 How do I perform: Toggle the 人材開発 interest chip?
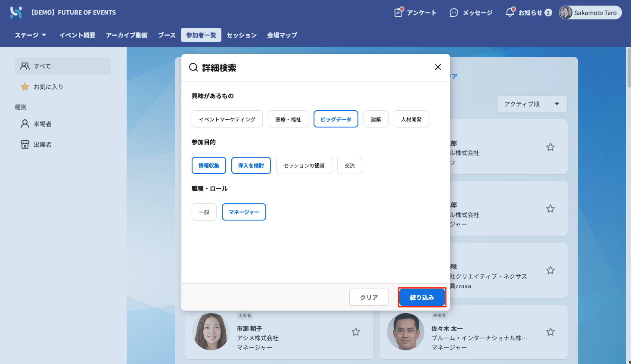[x=411, y=119]
